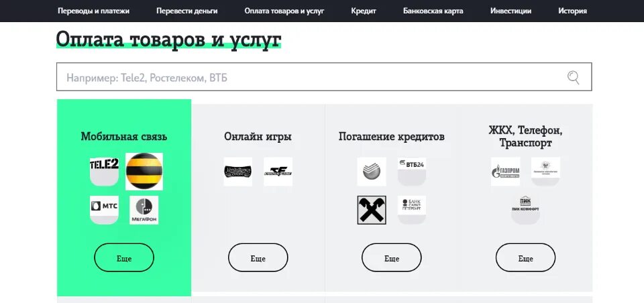
Task: Select the VTB24 bank logo
Action: [412, 172]
